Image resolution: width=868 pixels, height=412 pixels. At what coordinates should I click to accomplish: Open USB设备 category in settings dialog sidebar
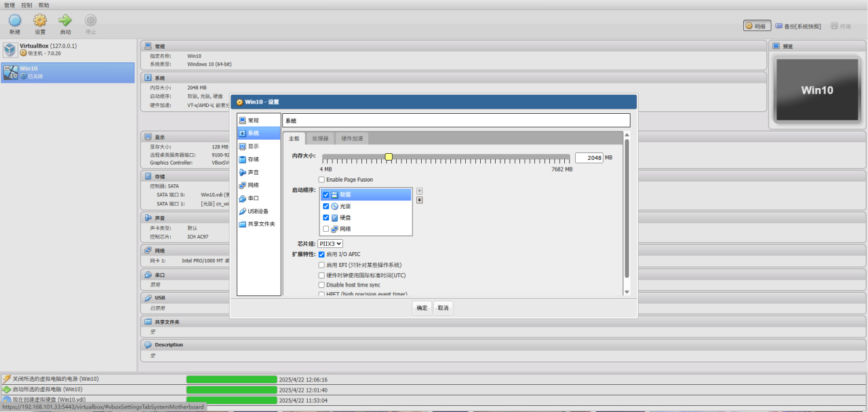point(258,211)
